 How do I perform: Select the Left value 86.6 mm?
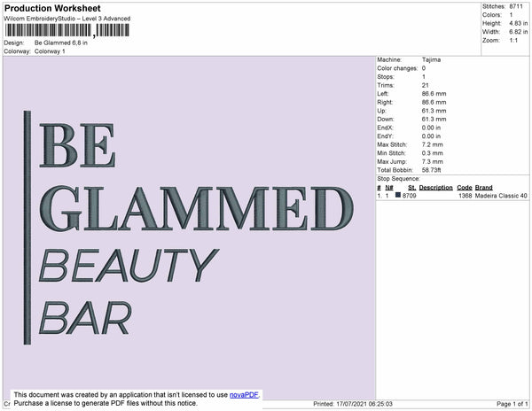pyautogui.click(x=434, y=94)
